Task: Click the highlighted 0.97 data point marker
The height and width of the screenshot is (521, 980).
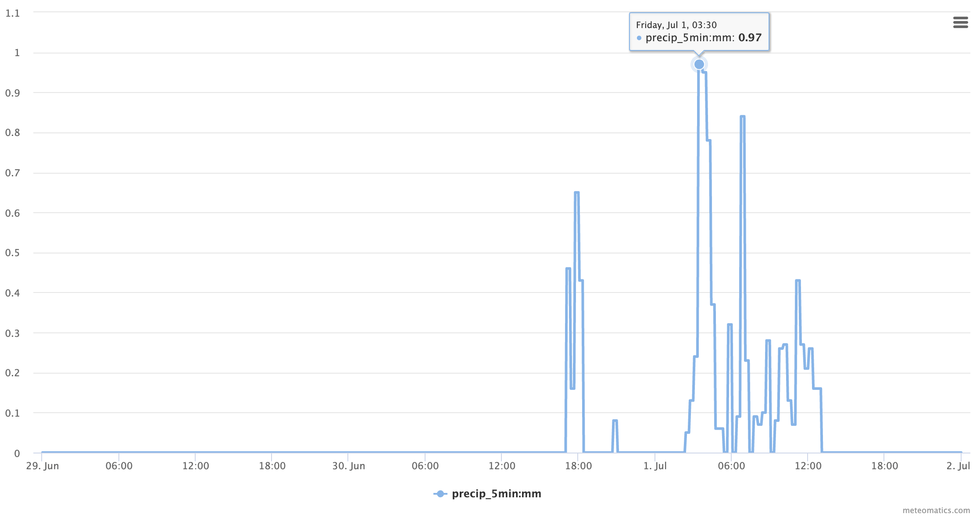Action: coord(699,64)
